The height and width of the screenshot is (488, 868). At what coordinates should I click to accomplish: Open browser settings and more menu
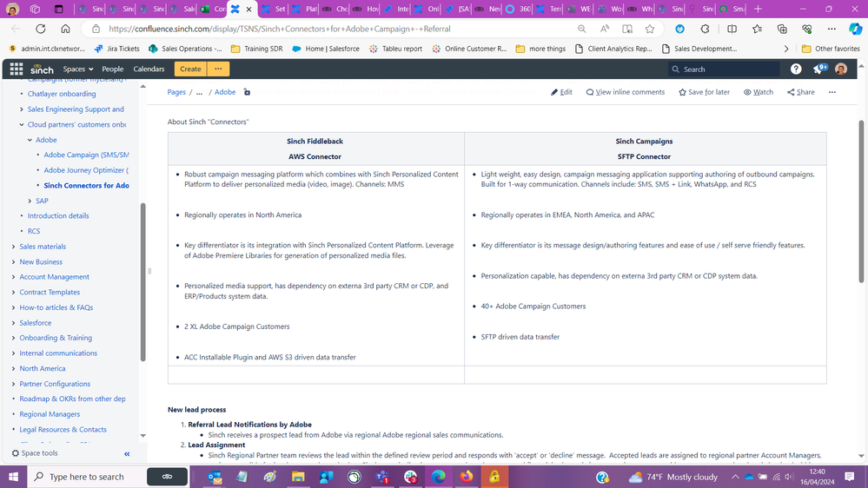(x=832, y=29)
